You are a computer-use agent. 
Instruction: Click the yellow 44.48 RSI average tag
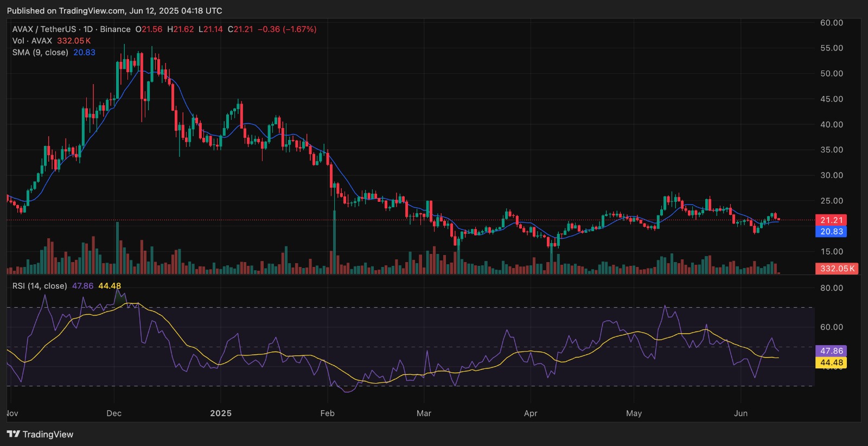tap(831, 362)
